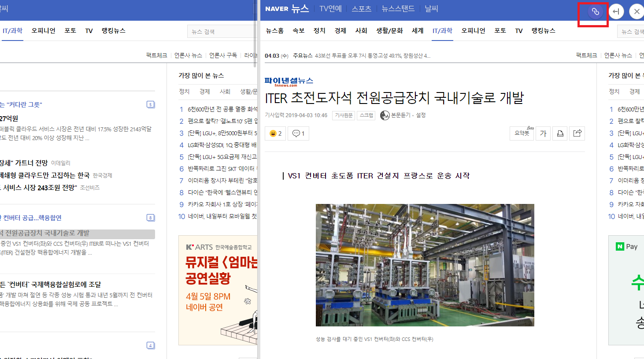Viewport: 644px width, 359px height.
Task: Select 정치 nav tab in article panel
Action: click(319, 30)
